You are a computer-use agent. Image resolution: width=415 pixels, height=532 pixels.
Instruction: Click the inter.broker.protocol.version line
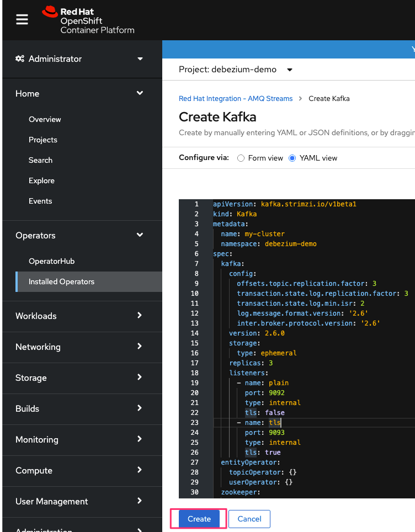pyautogui.click(x=308, y=323)
